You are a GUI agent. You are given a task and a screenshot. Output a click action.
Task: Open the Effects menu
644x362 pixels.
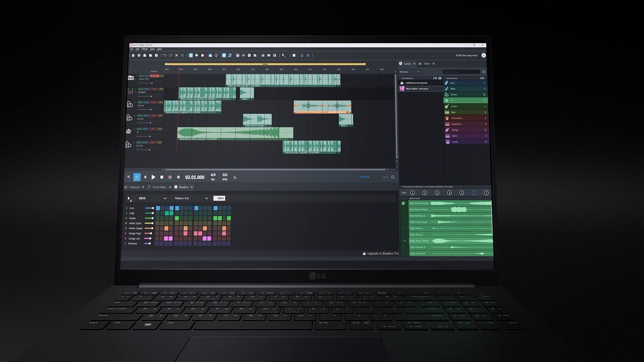tap(145, 49)
